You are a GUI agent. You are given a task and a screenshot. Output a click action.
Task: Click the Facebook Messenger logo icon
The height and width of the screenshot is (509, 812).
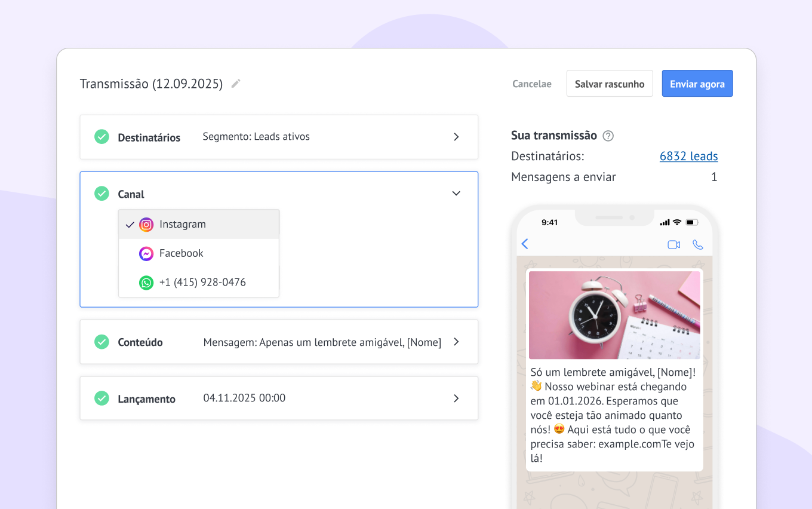pos(146,254)
